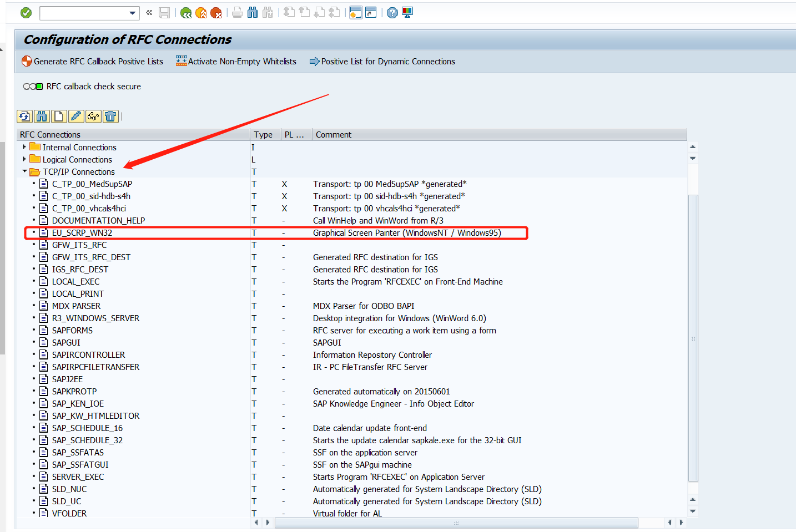
Task: Open SAP help via the question mark icon
Action: pyautogui.click(x=392, y=12)
